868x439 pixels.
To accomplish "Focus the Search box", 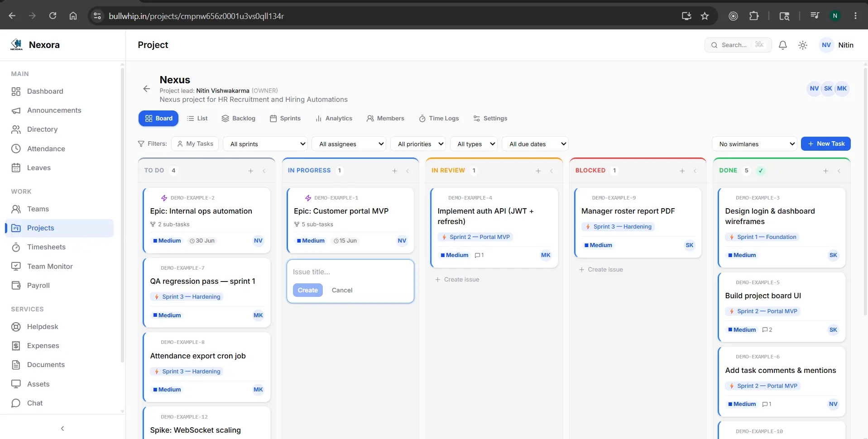I will point(738,45).
